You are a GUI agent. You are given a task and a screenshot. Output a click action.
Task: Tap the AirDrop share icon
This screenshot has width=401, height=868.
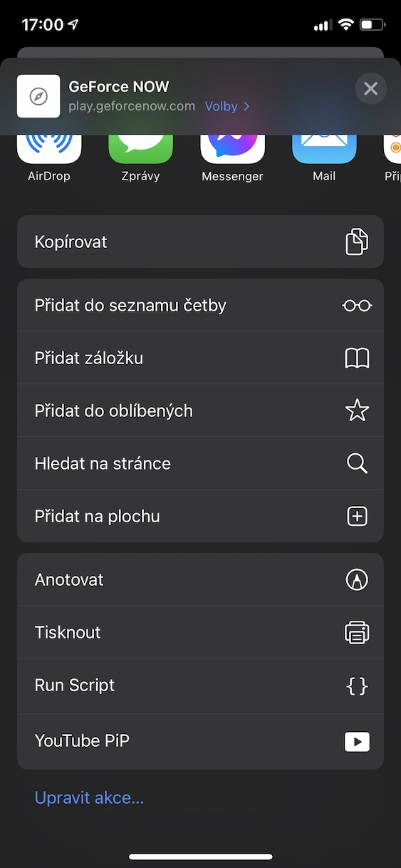tap(49, 149)
